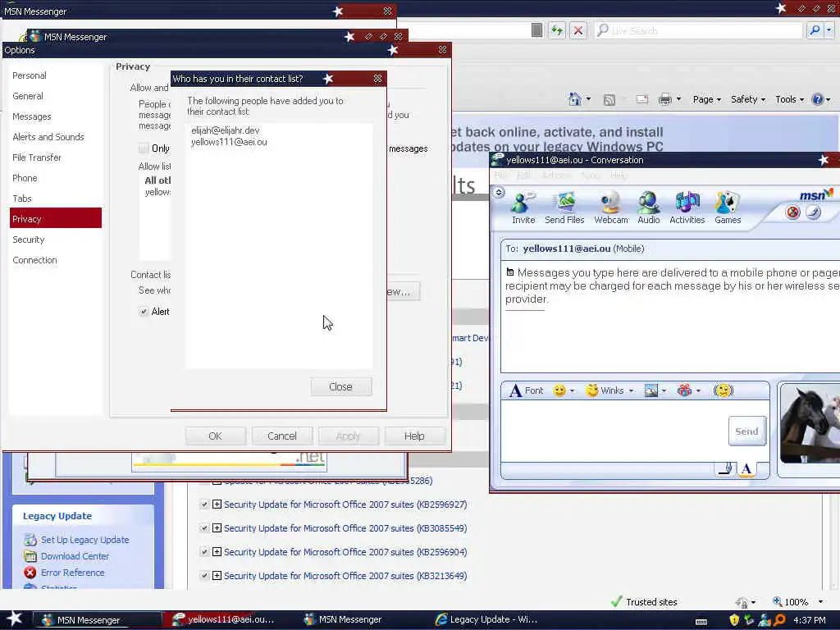Open the search provider dropdown arrow
The height and width of the screenshot is (630, 840).
pyautogui.click(x=829, y=30)
